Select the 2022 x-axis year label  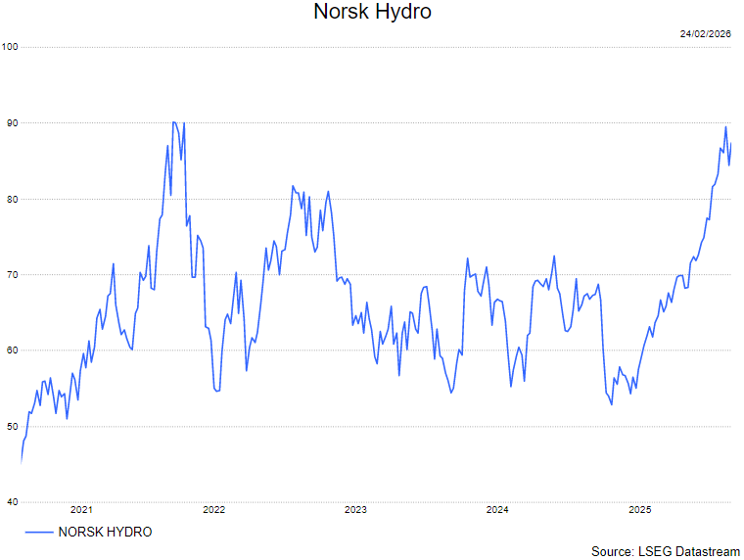click(213, 510)
